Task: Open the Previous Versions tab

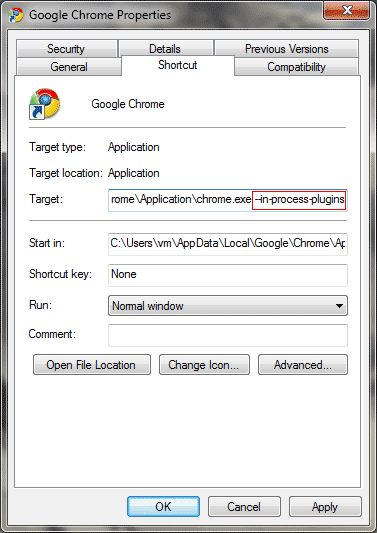Action: (286, 49)
